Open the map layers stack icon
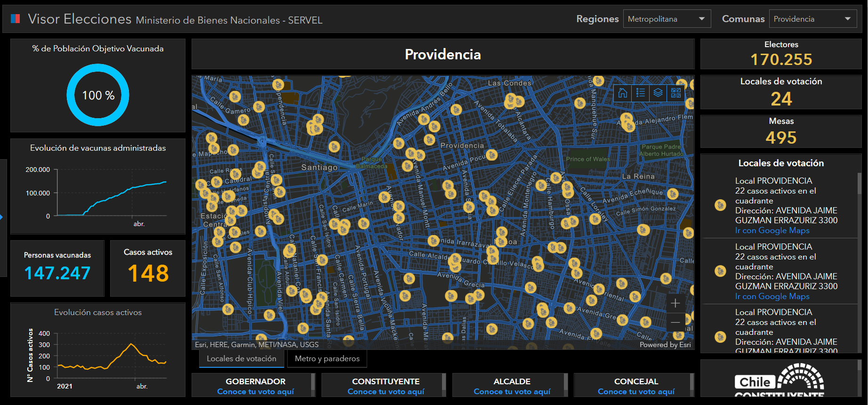 (x=658, y=93)
